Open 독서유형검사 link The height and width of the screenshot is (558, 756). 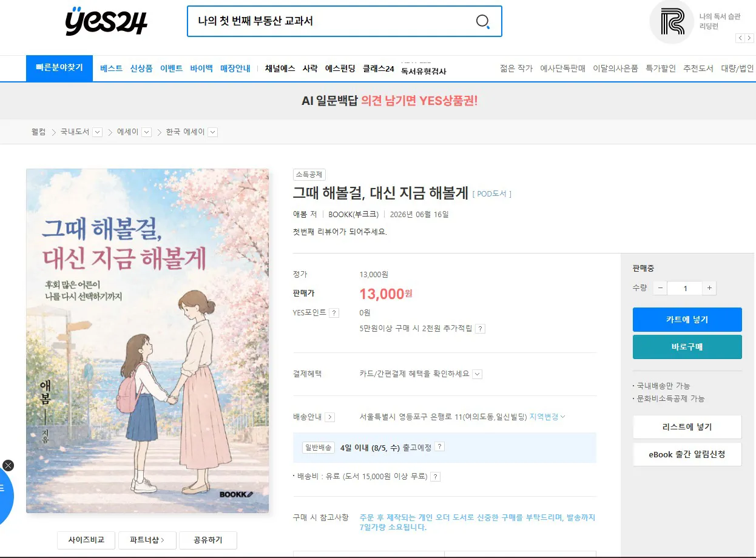pyautogui.click(x=424, y=71)
